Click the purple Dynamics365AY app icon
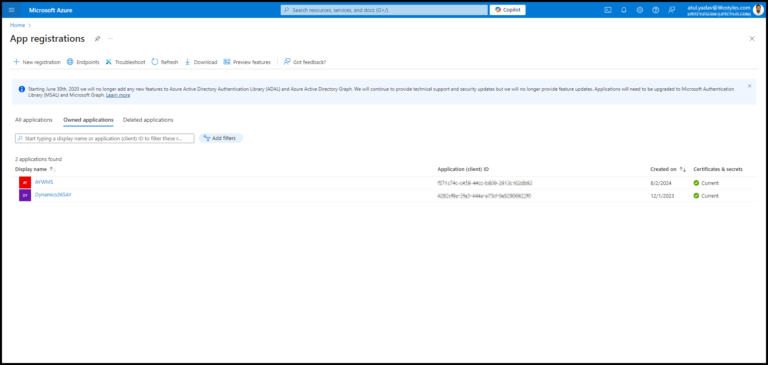Screen dimensions: 768x365 coord(25,195)
